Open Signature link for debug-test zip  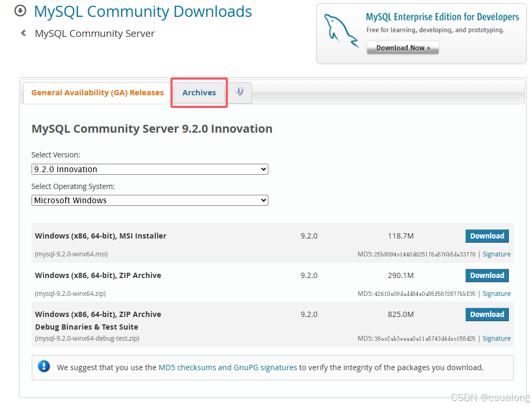tap(496, 339)
